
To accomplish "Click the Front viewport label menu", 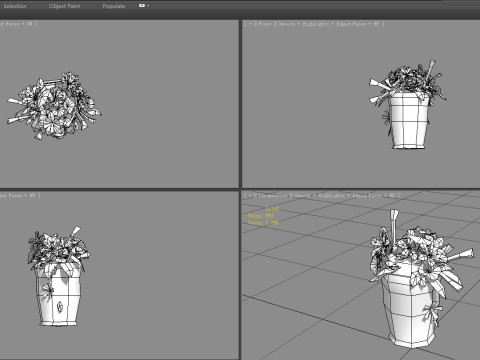I will (265, 24).
